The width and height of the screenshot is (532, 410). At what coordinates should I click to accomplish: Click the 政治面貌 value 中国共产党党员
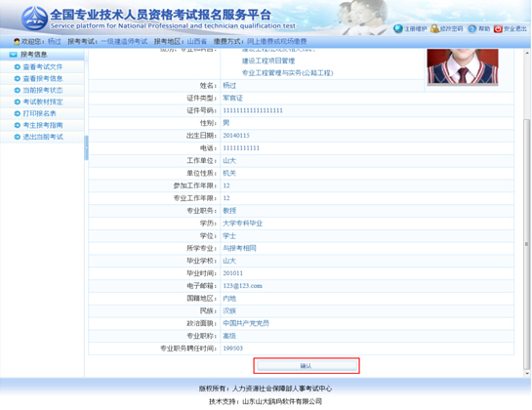(x=246, y=323)
